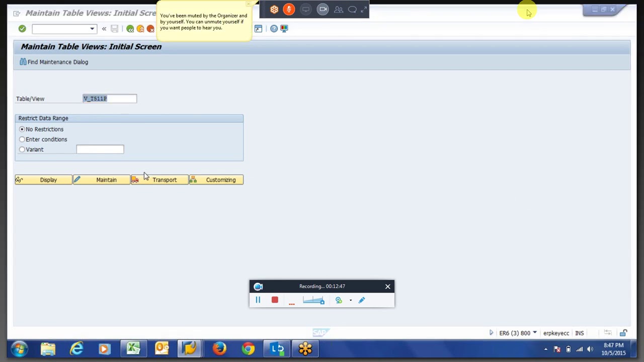Screen dimensions: 644x362
Task: Click the double-chevron collapse command field icon
Action: pos(104,29)
